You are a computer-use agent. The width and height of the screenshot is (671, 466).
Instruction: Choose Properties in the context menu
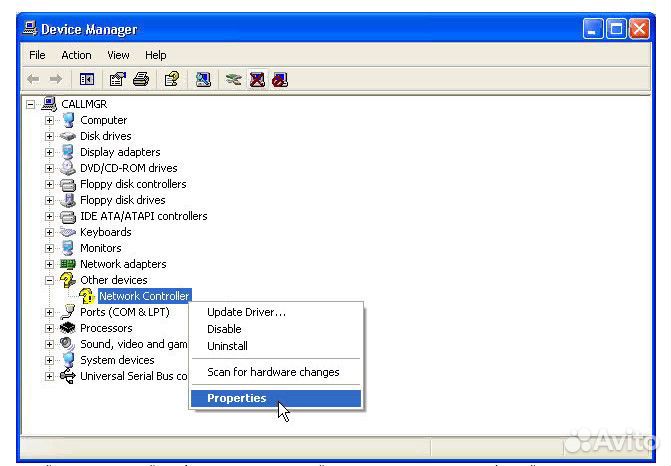[x=237, y=398]
